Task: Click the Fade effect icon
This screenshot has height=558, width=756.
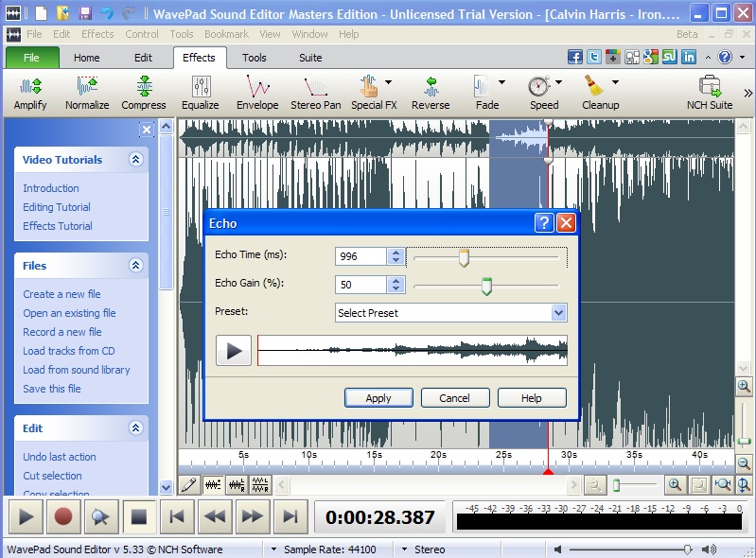Action: click(483, 87)
